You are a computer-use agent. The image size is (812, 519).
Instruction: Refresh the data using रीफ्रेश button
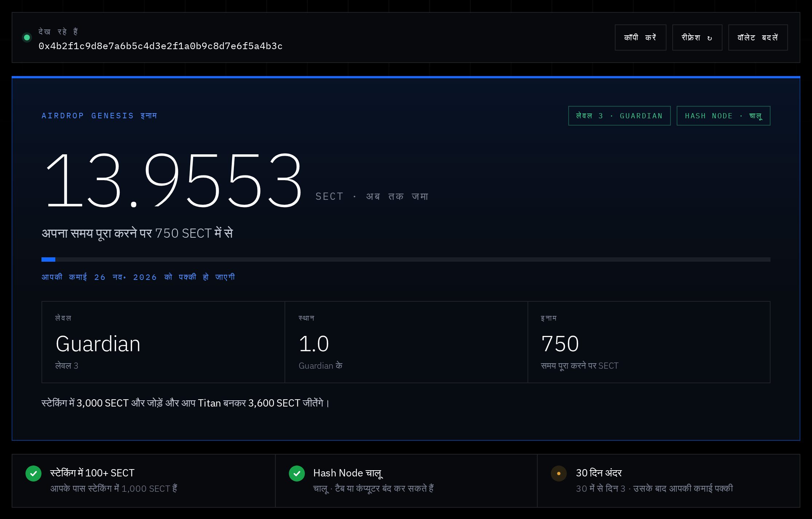697,37
